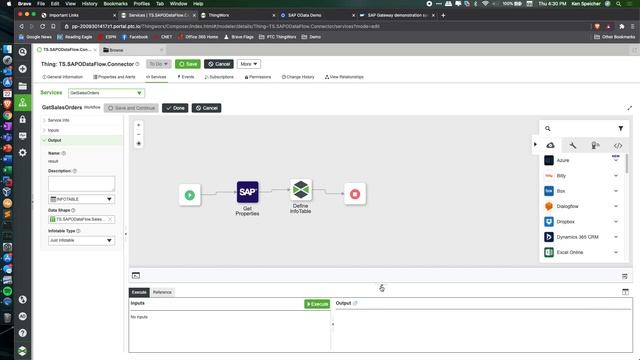Switch to General Information tab

pyautogui.click(x=62, y=77)
